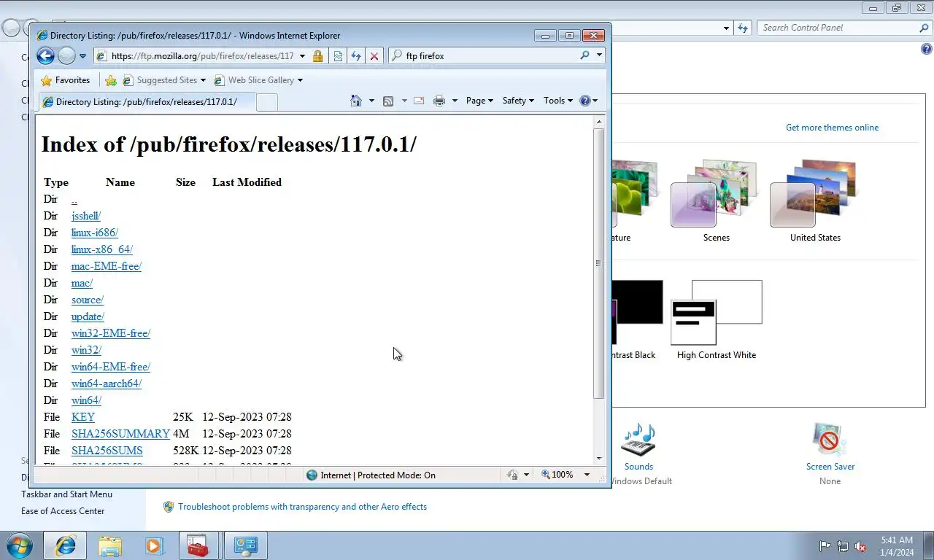This screenshot has height=560, width=934.
Task: Click the search magnifier button
Action: pos(584,55)
